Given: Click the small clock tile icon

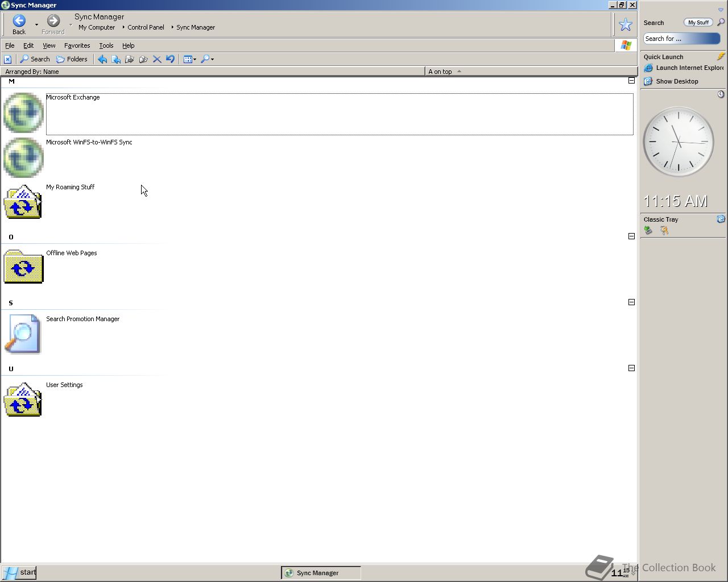Looking at the screenshot, I should pyautogui.click(x=721, y=94).
